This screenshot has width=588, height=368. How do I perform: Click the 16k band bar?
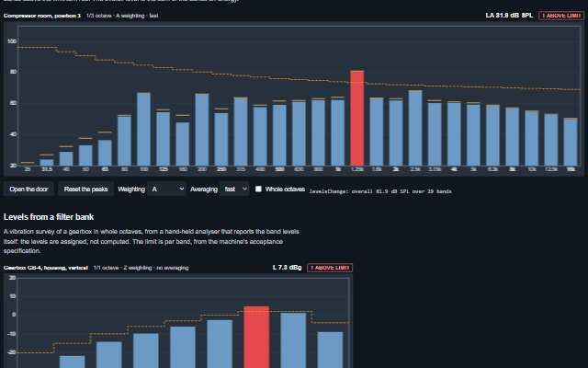(571, 142)
